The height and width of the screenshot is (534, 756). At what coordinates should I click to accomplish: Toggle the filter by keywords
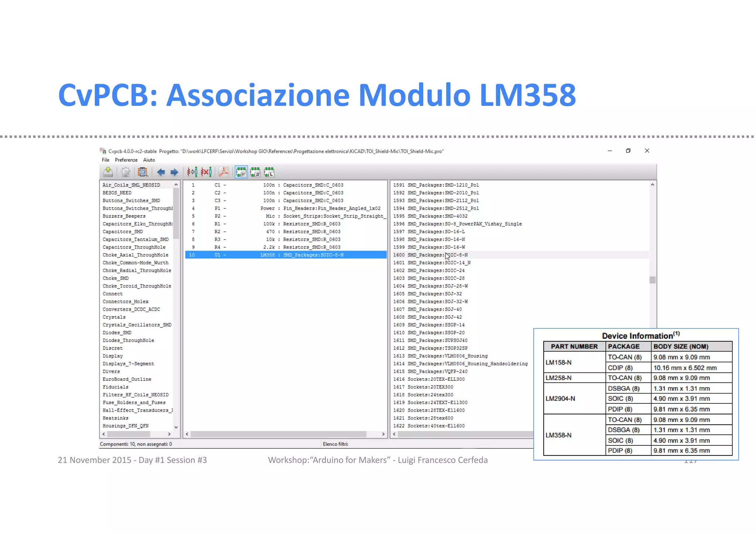point(241,172)
